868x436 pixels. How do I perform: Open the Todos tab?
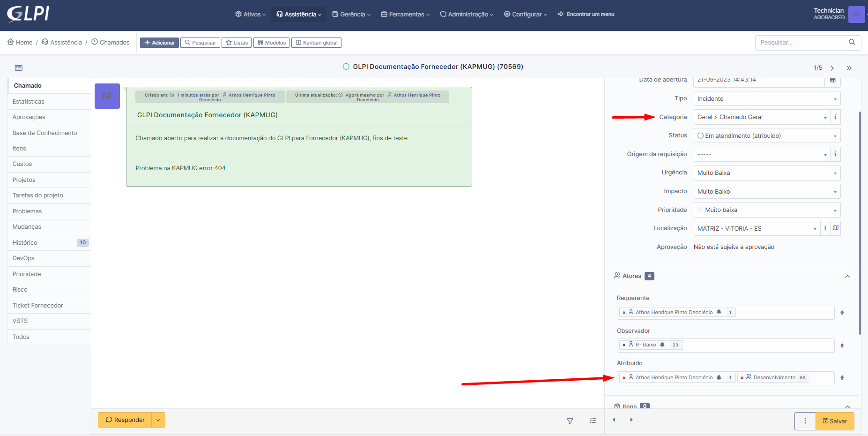[49, 337]
